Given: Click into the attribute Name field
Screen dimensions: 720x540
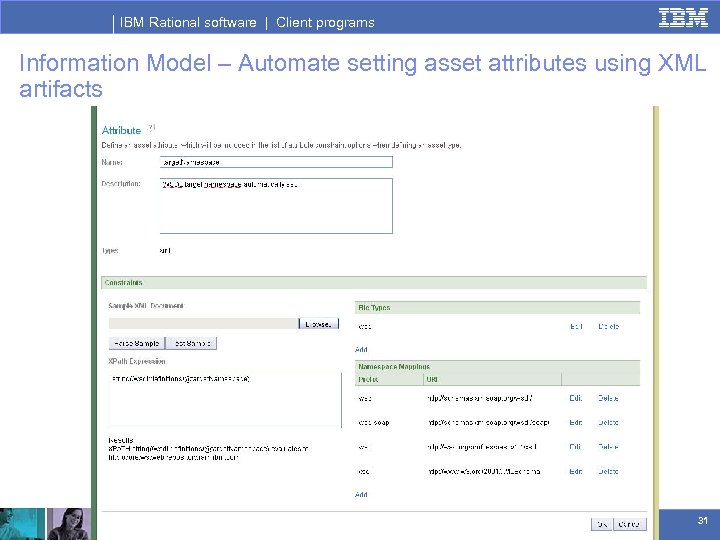Looking at the screenshot, I should point(276,161).
